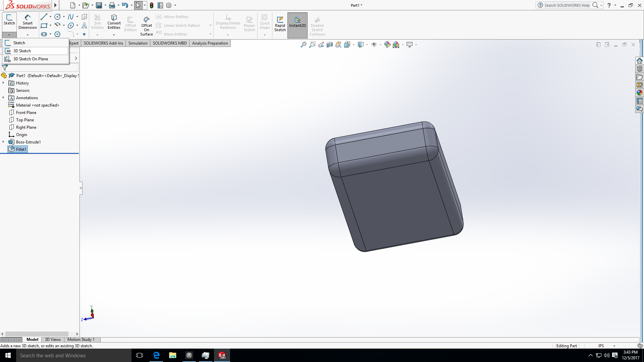Open SOLIDWORKS Help search
The image size is (644, 362).
[567, 5]
